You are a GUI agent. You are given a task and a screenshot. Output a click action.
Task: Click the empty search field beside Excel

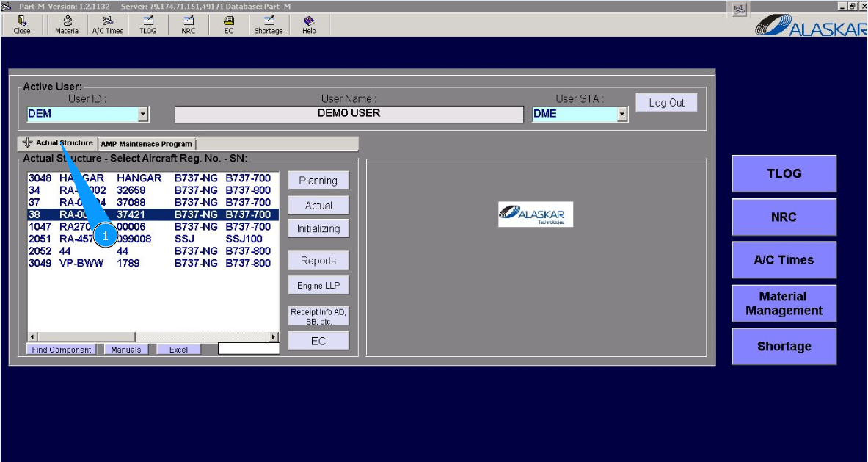[249, 349]
